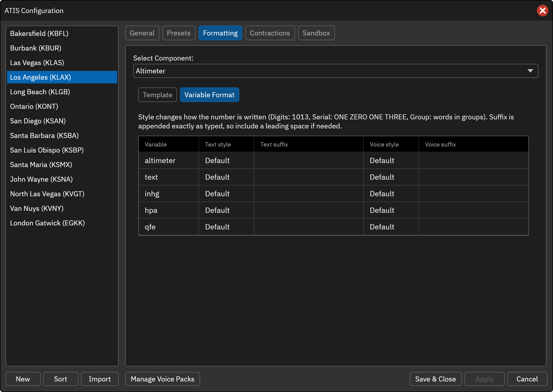Viewport: 553px width, 392px height.
Task: Change the inhg Voice style cell
Action: 391,193
